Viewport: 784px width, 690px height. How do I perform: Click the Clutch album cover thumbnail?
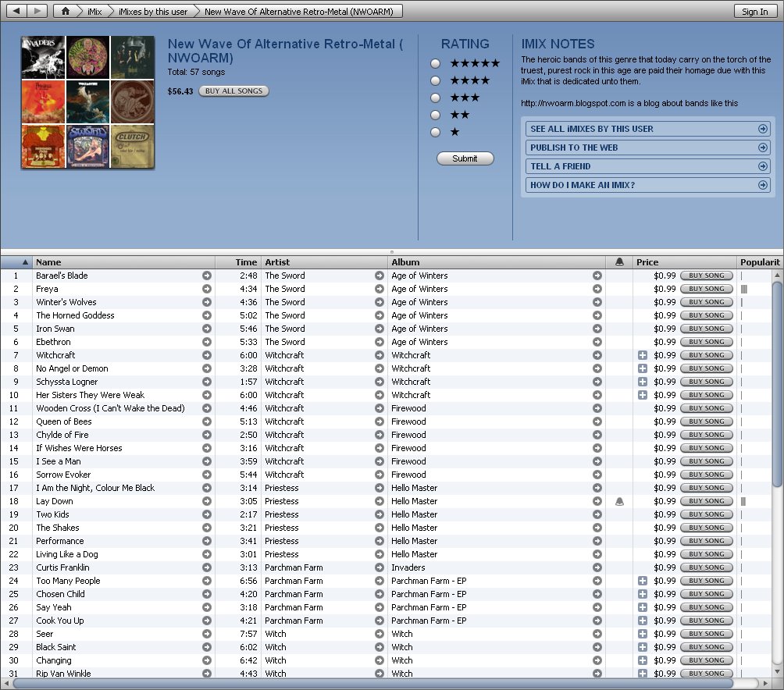click(x=133, y=146)
